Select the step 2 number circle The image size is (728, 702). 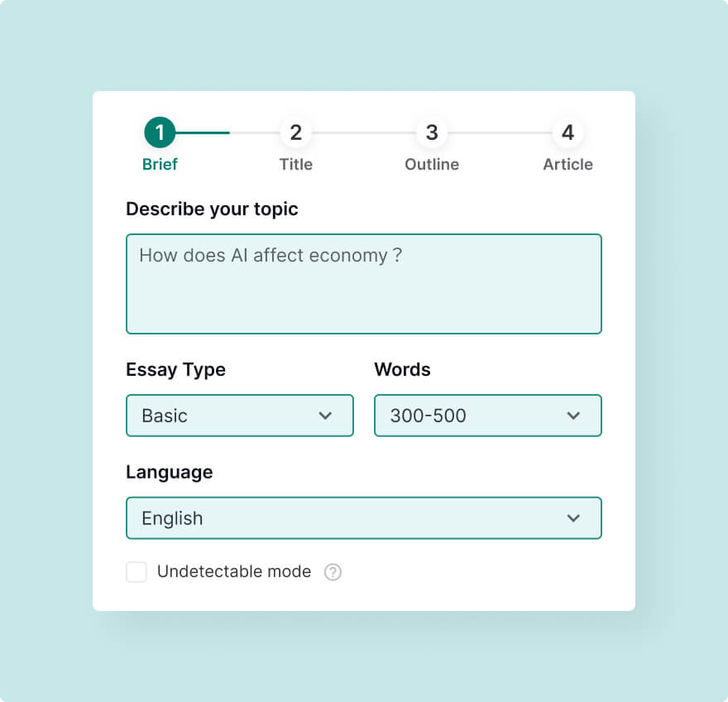(x=296, y=132)
